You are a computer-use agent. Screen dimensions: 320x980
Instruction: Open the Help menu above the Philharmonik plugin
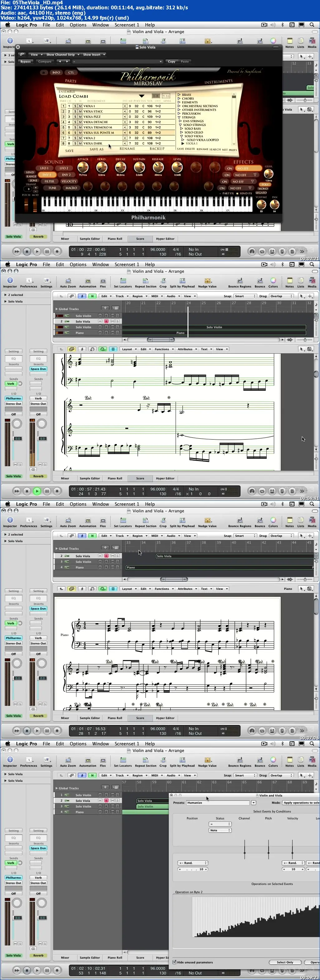(x=150, y=25)
